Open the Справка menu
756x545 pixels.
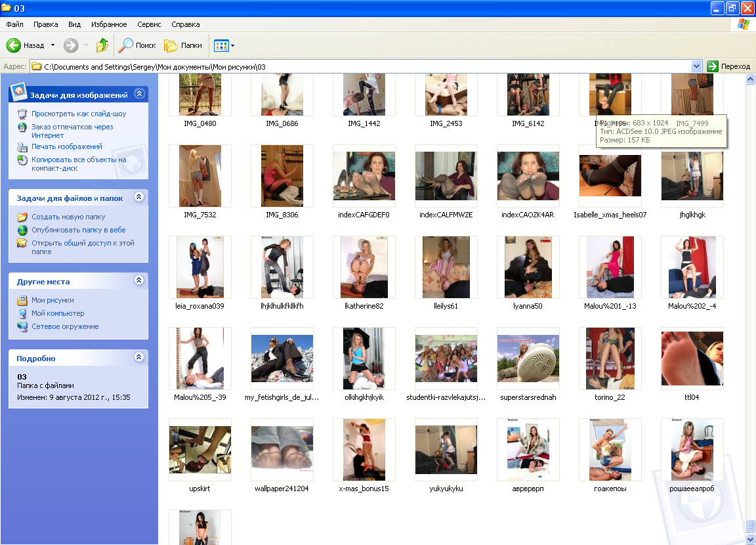point(186,24)
